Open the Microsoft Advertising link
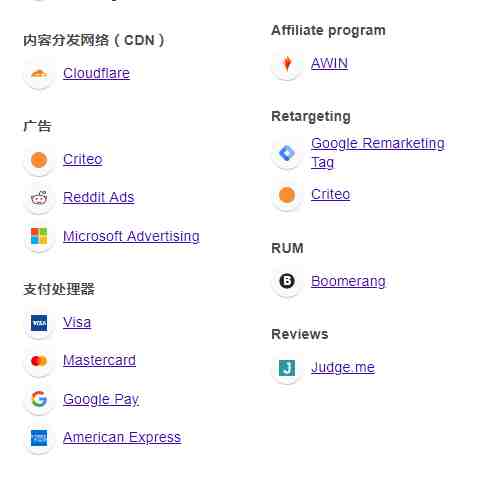The height and width of the screenshot is (479, 485). click(x=131, y=236)
